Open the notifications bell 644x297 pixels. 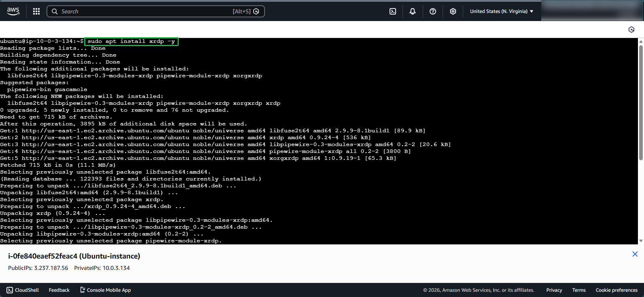(413, 11)
